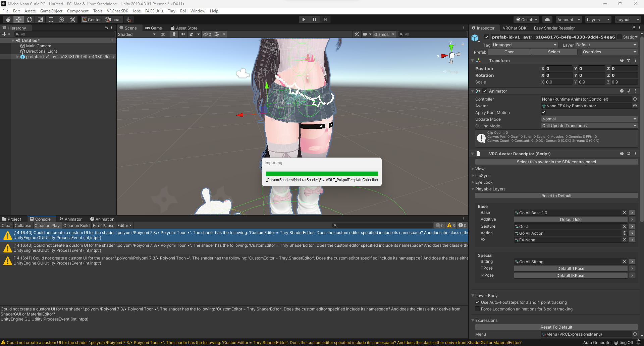
Task: Select the Hand tool in toolbar
Action: click(8, 19)
